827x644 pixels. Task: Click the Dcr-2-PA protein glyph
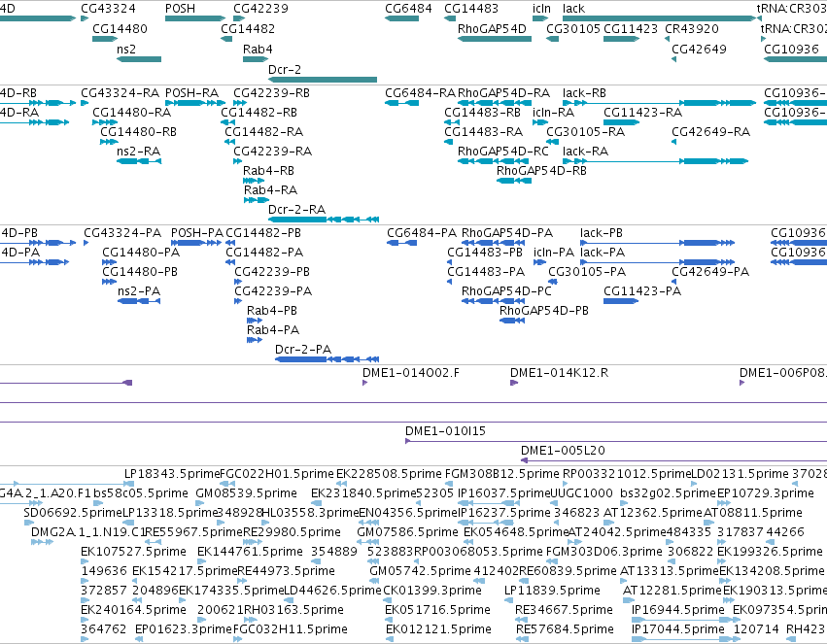click(x=327, y=358)
